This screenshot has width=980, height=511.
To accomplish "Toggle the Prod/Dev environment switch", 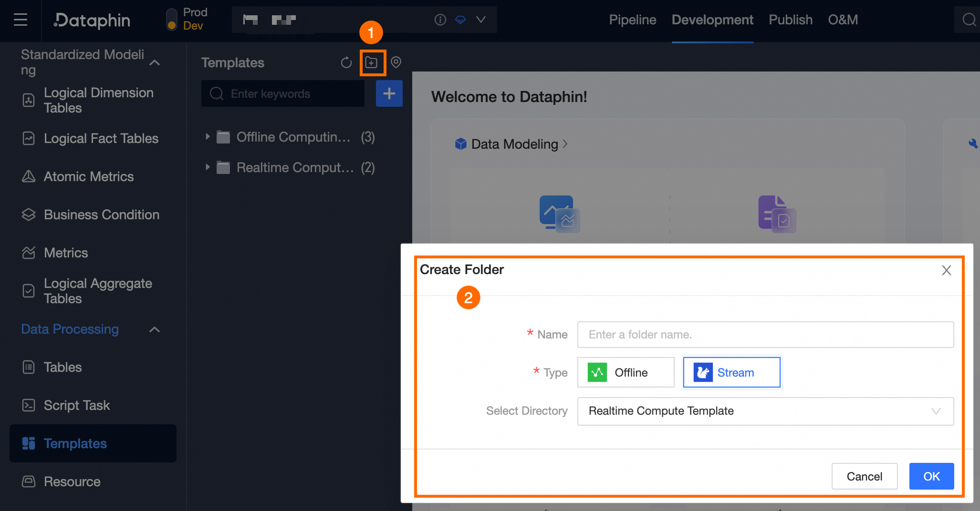I will [171, 20].
